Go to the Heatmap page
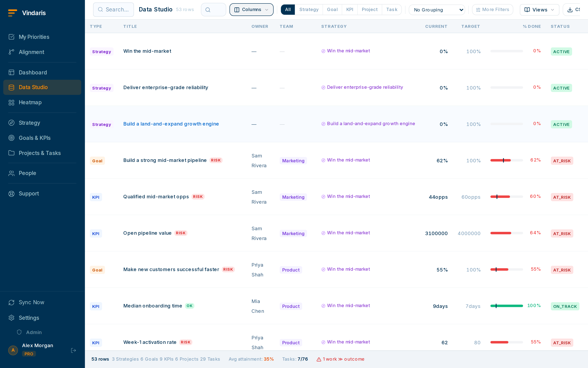The width and height of the screenshot is (588, 368). (42, 102)
